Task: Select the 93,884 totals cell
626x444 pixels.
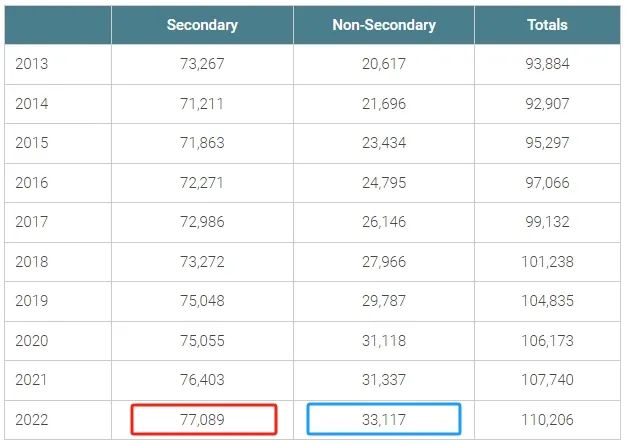Action: coord(547,64)
